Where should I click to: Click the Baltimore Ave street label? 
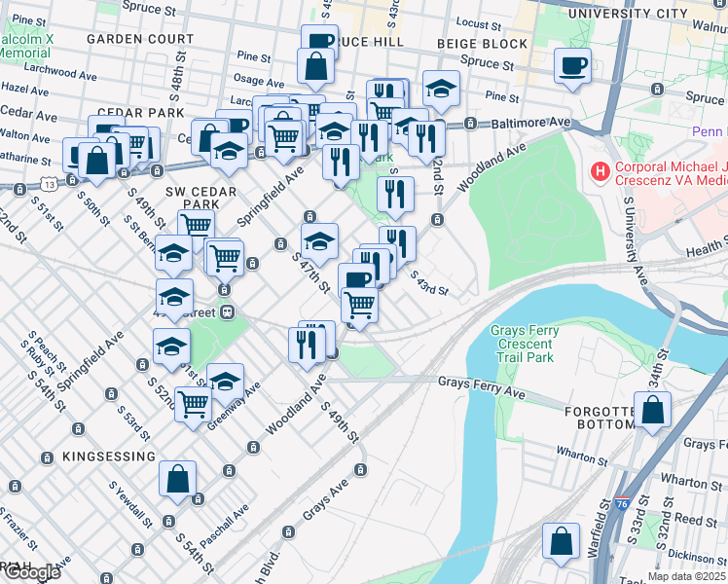coord(530,123)
